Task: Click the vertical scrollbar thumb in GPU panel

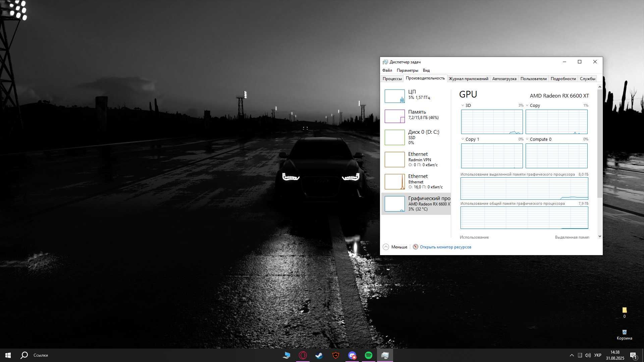Action: point(600,143)
